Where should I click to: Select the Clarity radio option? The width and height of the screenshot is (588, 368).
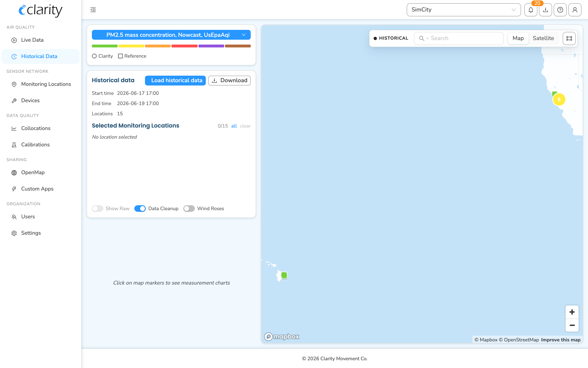pyautogui.click(x=94, y=56)
